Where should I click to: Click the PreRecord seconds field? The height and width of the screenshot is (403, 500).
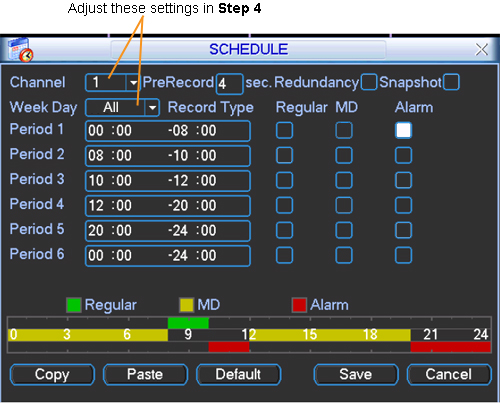(229, 84)
